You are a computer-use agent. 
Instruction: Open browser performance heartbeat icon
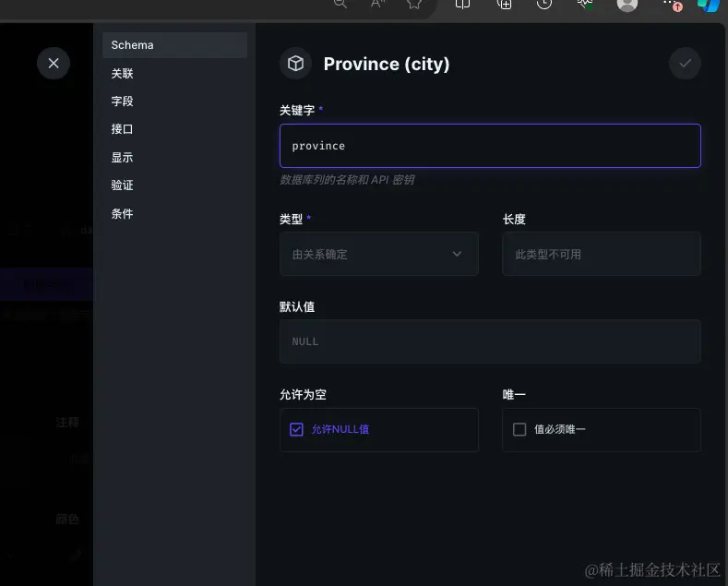pyautogui.click(x=585, y=5)
